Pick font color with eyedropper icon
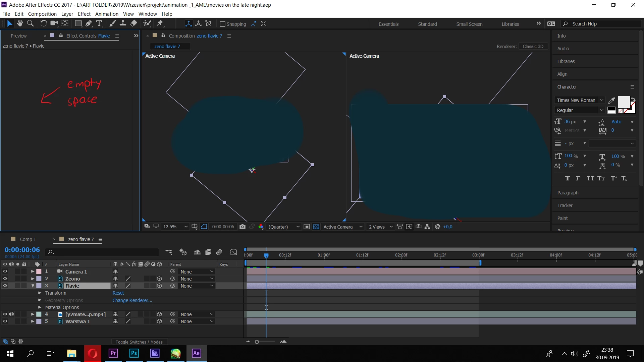The width and height of the screenshot is (644, 362). point(611,100)
